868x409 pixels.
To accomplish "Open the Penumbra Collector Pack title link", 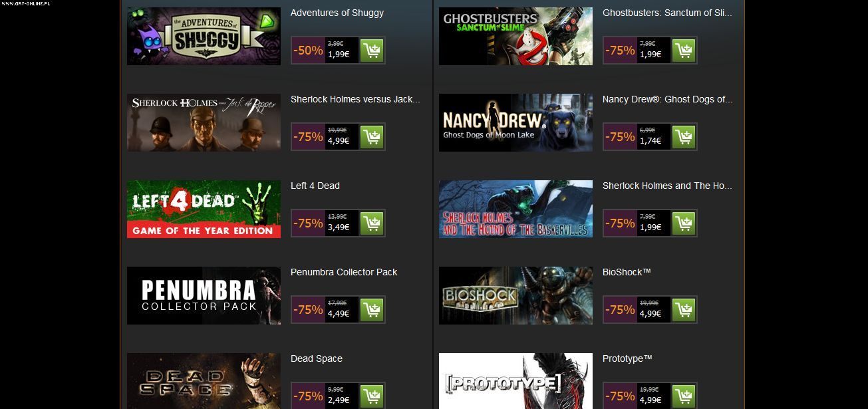I will 344,272.
